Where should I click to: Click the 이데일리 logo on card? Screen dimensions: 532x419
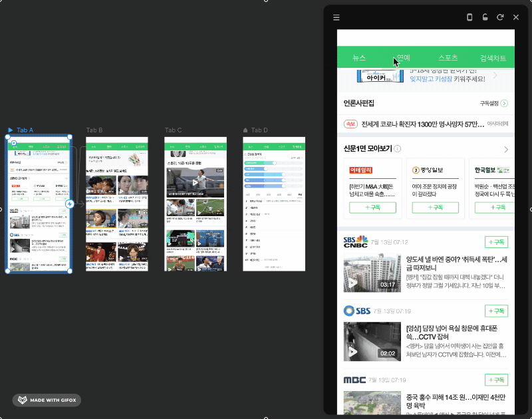pyautogui.click(x=360, y=170)
